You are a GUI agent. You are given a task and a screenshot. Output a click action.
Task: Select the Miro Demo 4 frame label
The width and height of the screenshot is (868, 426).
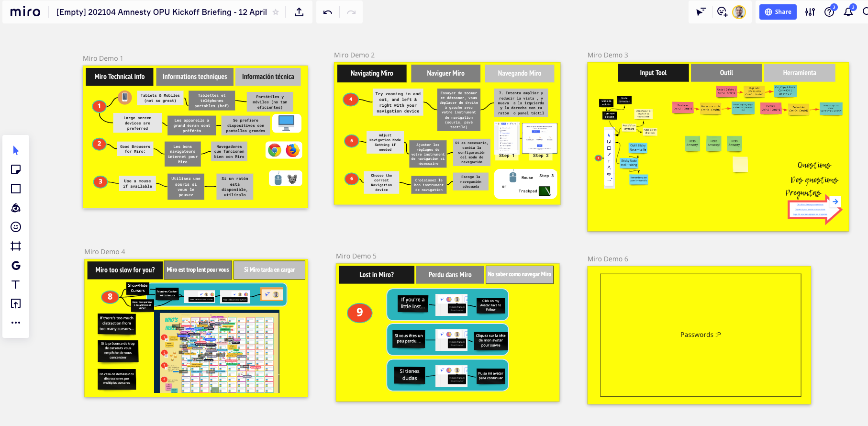tap(105, 252)
